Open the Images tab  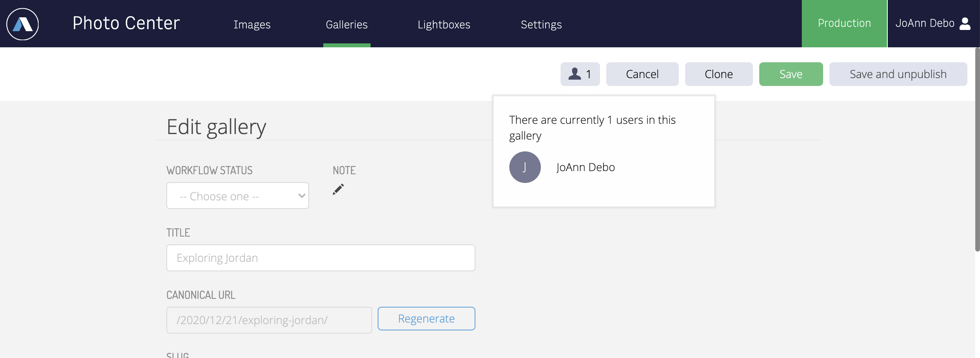252,24
